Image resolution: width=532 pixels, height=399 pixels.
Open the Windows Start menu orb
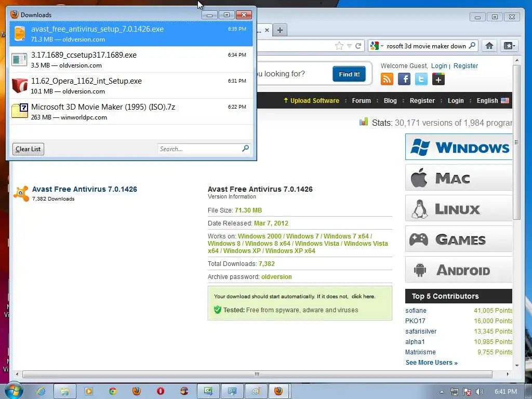tap(14, 391)
